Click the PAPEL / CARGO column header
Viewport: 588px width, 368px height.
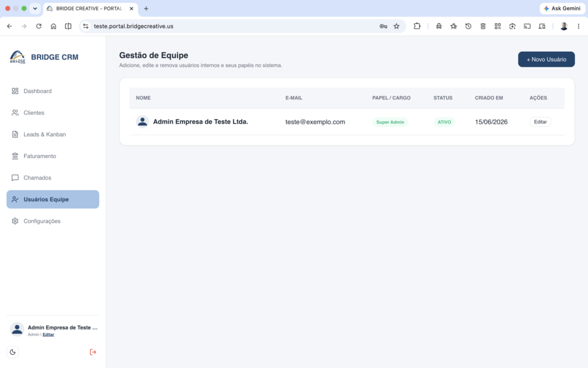click(x=391, y=98)
